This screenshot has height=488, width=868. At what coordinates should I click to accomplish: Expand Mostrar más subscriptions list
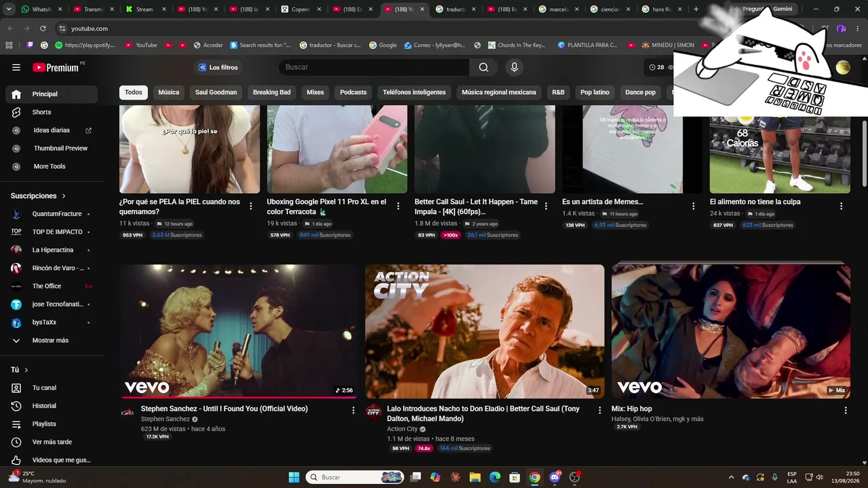tap(52, 340)
